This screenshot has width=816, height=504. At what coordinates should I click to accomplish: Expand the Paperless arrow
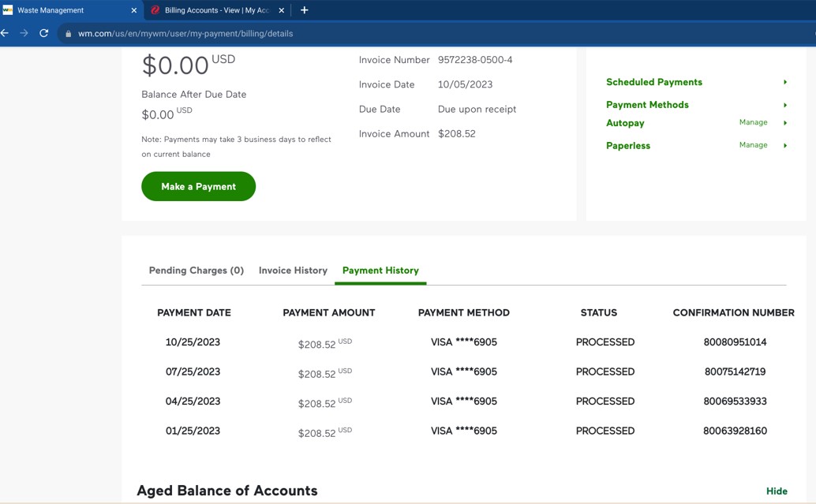tap(784, 145)
